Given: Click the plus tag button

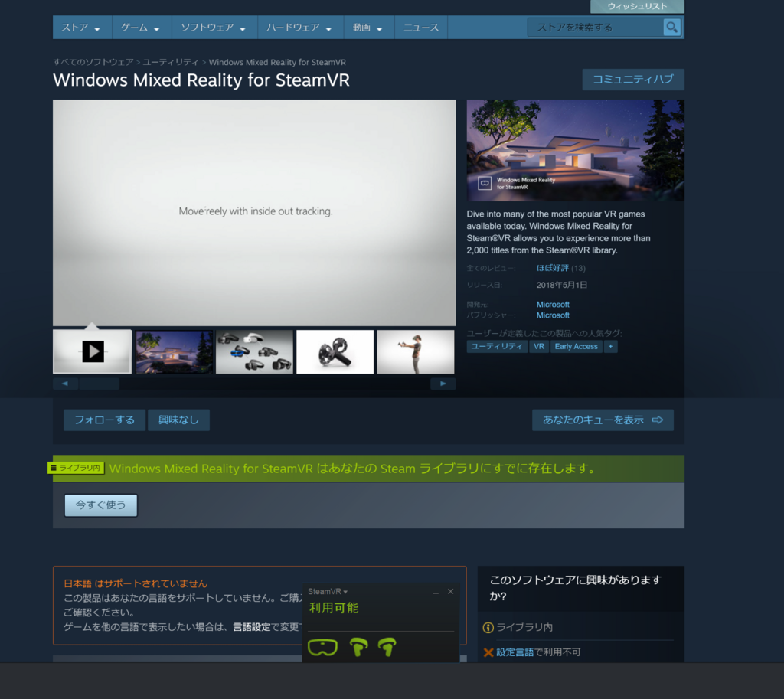Looking at the screenshot, I should click(610, 347).
